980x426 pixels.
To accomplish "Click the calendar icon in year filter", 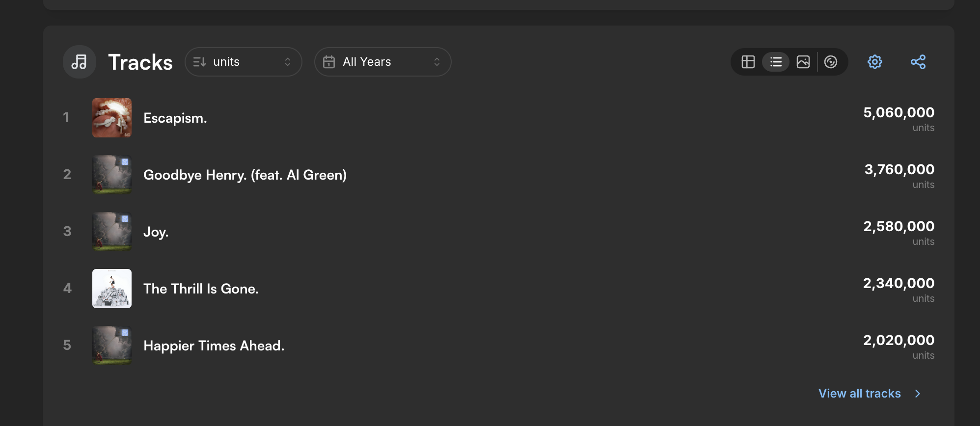I will pos(329,62).
